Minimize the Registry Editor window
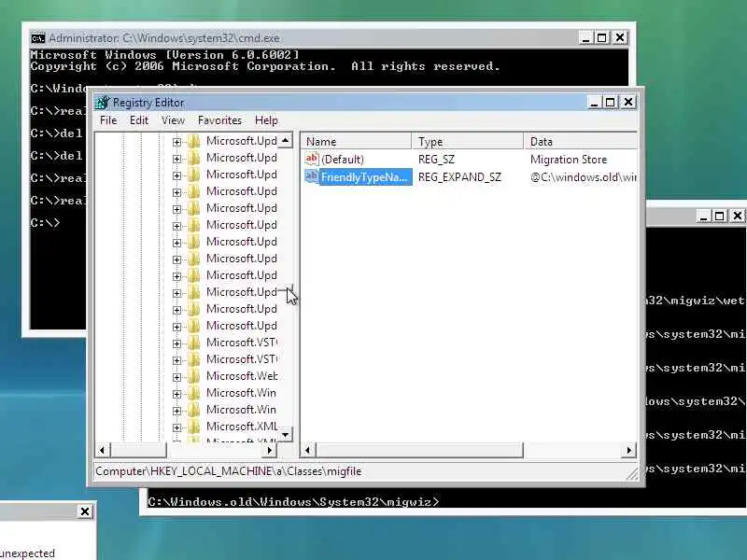This screenshot has width=747, height=560. pyautogui.click(x=594, y=103)
